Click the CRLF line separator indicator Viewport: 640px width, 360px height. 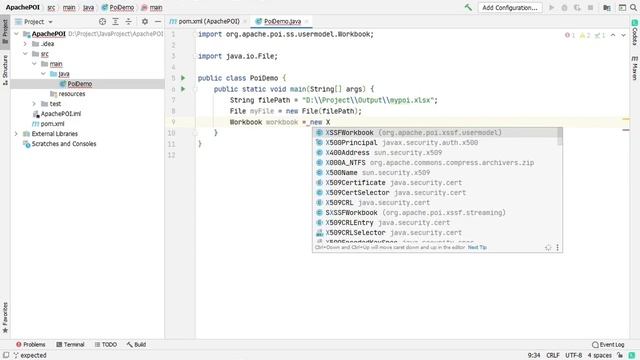553,356
